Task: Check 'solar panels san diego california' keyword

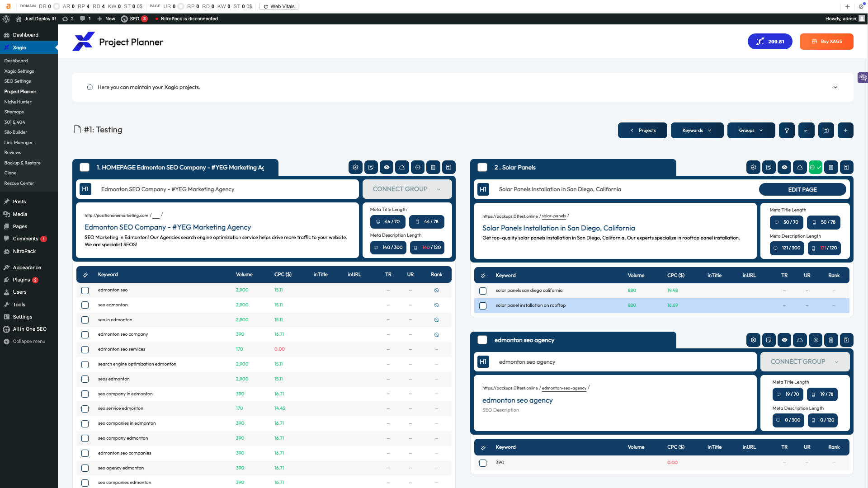Action: 483,291
